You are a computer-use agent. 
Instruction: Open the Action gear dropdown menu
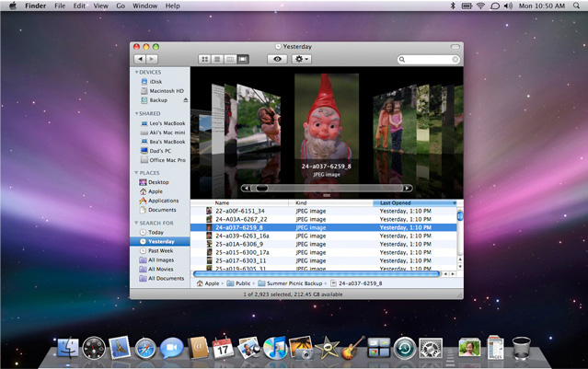point(302,59)
